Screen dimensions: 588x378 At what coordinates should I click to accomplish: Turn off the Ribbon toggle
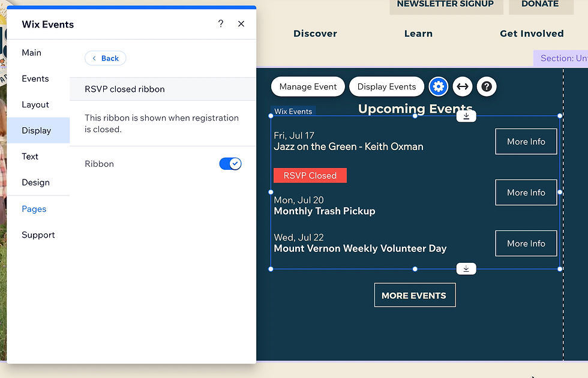[x=230, y=163]
